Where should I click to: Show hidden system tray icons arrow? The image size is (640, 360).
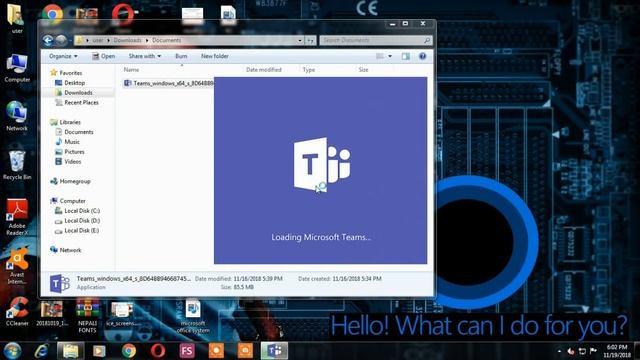(x=559, y=351)
